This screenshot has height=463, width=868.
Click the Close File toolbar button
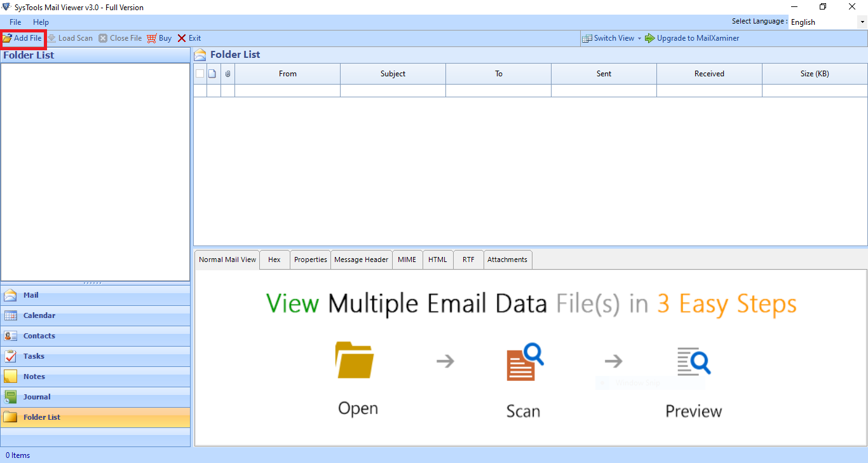120,38
